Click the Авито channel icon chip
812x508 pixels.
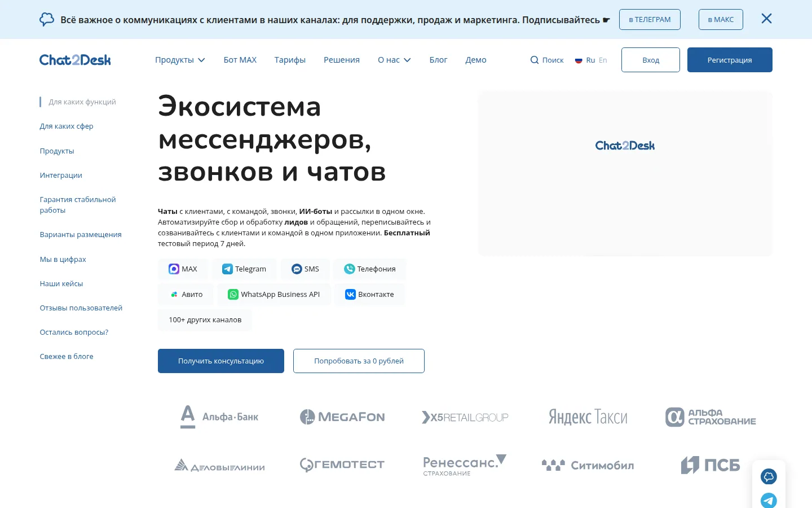pyautogui.click(x=174, y=294)
